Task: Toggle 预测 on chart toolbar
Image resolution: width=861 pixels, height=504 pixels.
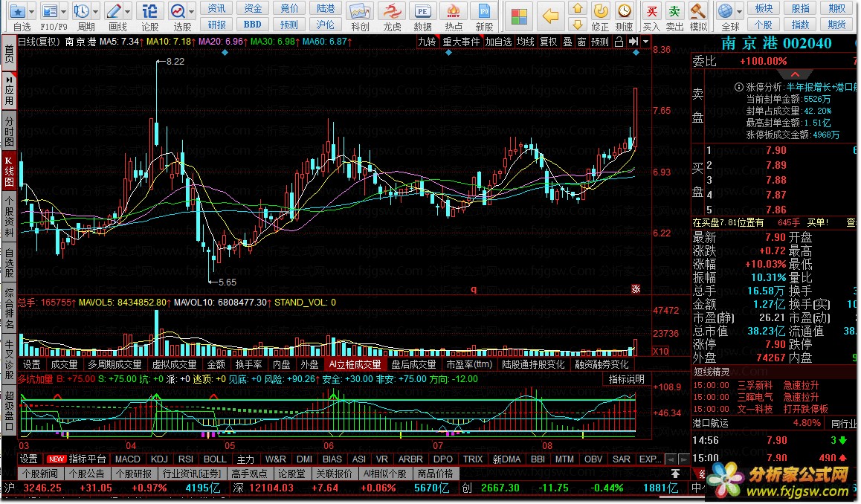Action: [x=599, y=42]
